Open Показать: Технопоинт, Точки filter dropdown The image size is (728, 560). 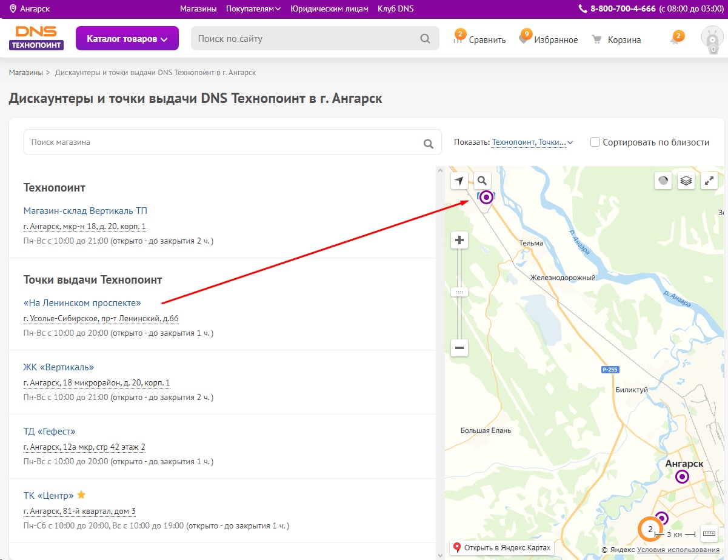[532, 142]
